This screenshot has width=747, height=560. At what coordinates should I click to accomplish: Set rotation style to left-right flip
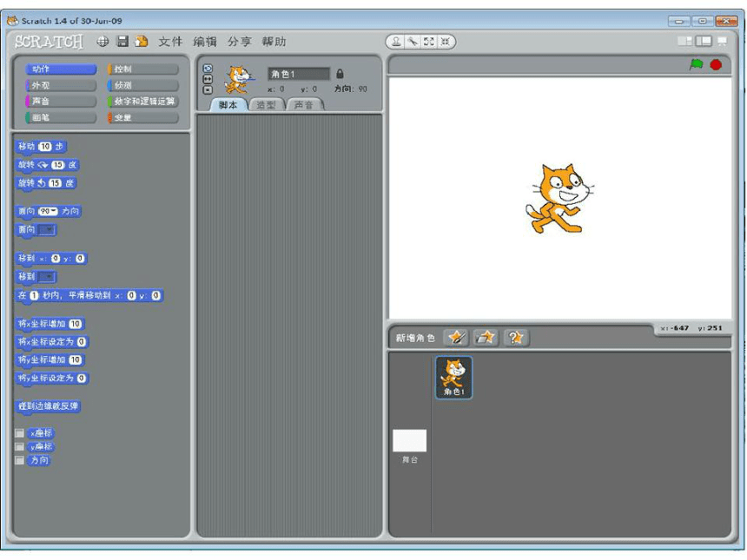[x=208, y=79]
